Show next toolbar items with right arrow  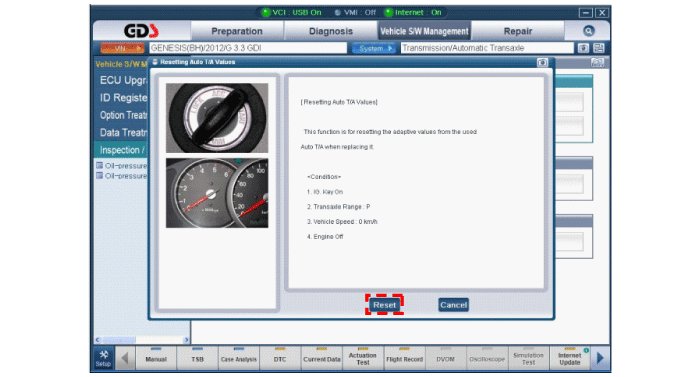point(600,358)
